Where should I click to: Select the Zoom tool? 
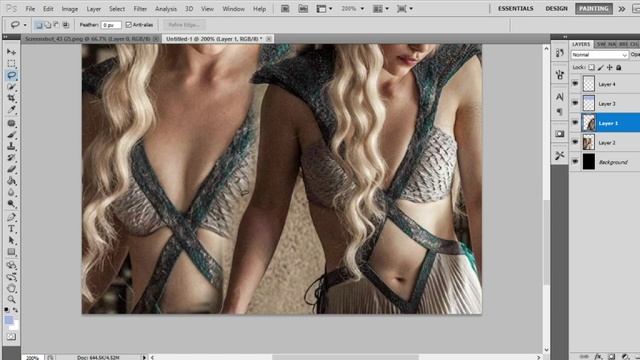coord(11,300)
